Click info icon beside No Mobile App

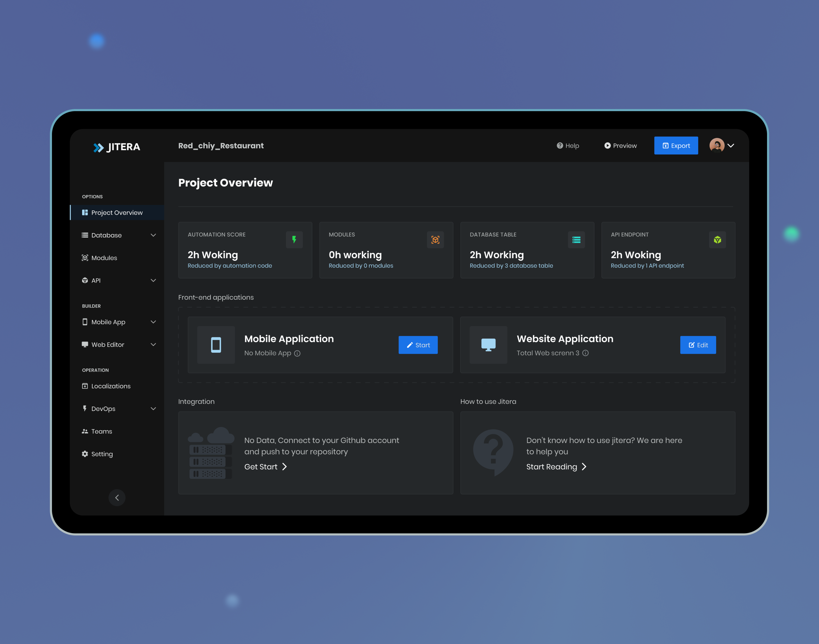coord(297,353)
